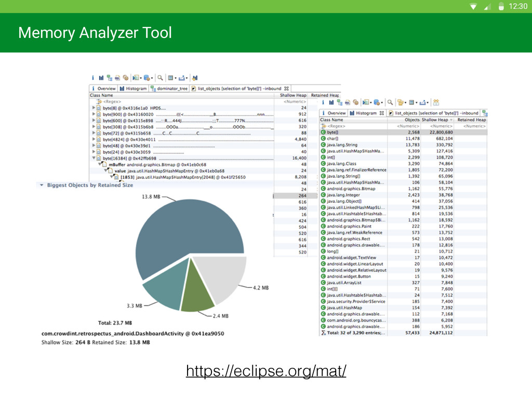
Task: Click OQL icon in right window toolbar
Action: [x=348, y=102]
